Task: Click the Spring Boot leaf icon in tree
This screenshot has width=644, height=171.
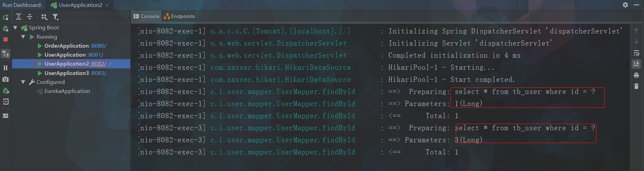Action: click(24, 28)
